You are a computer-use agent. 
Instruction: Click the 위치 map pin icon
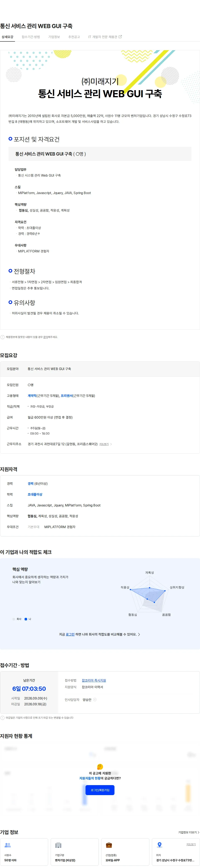[160, 845]
